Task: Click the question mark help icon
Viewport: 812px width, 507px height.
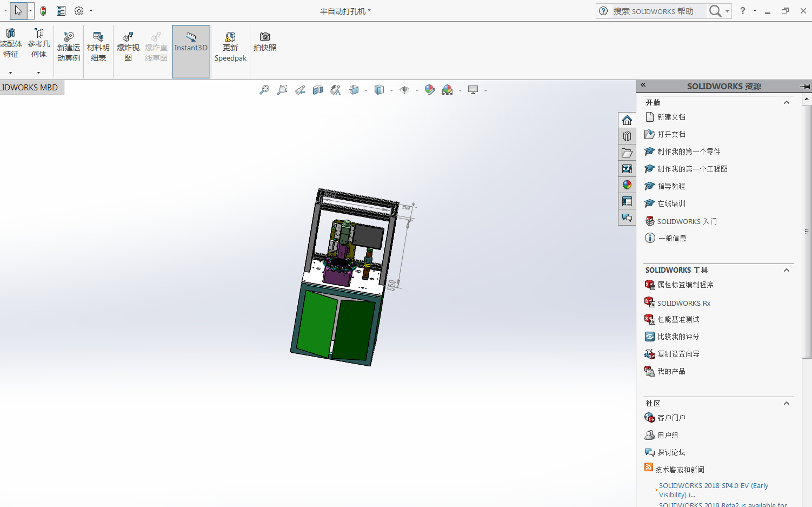Action: click(743, 11)
